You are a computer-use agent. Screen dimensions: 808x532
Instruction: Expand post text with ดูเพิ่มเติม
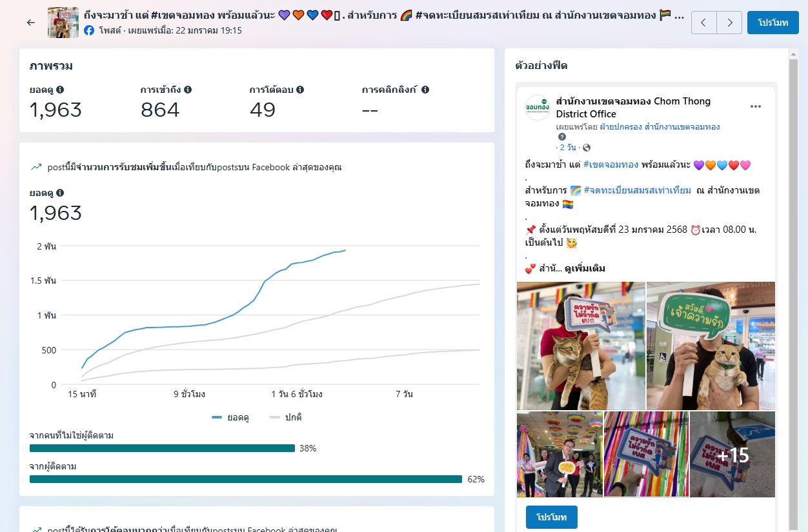585,268
